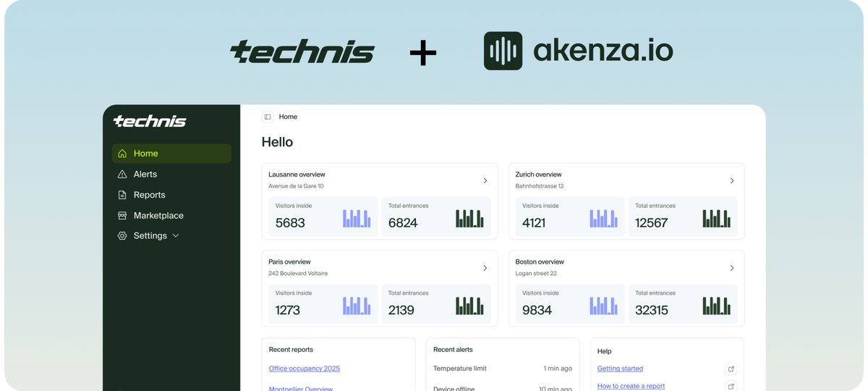Expand the Settings chevron in sidebar
The image size is (868, 391).
pos(175,236)
